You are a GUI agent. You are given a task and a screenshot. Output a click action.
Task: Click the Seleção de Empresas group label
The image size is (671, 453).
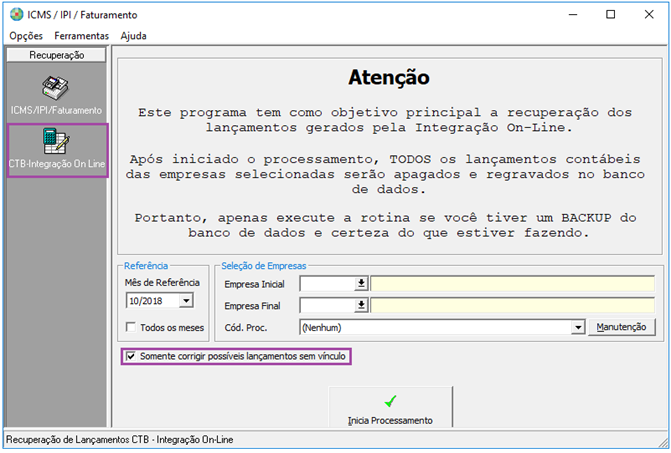pyautogui.click(x=264, y=266)
